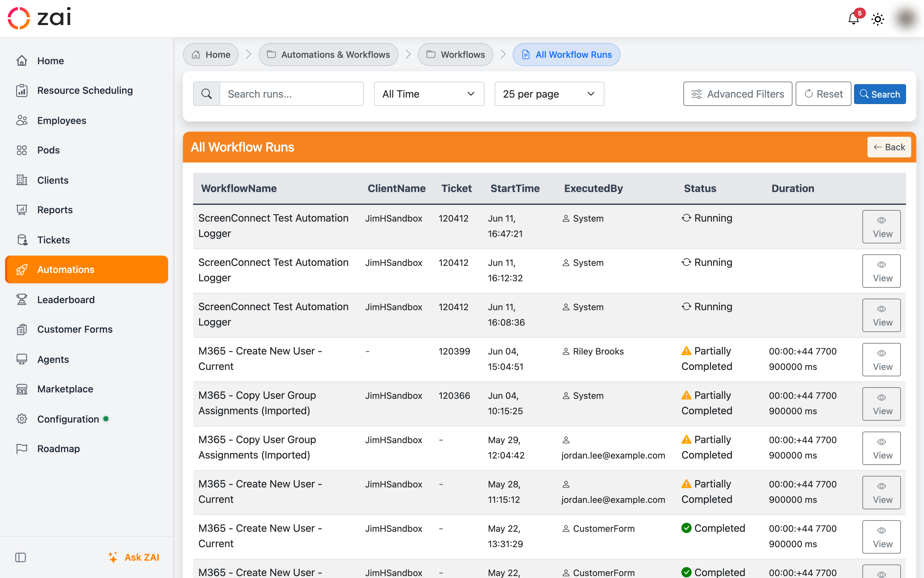Viewport: 924px width, 578px height.
Task: Toggle light/dark theme sun icon
Action: coord(878,19)
